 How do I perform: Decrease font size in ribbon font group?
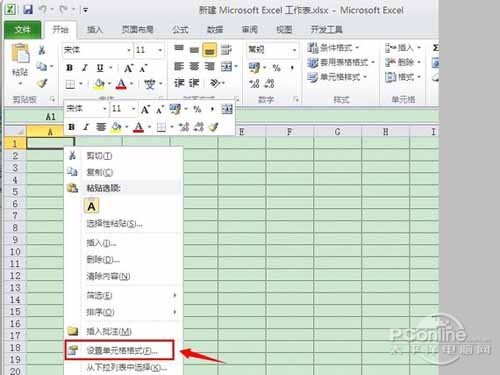click(x=143, y=68)
